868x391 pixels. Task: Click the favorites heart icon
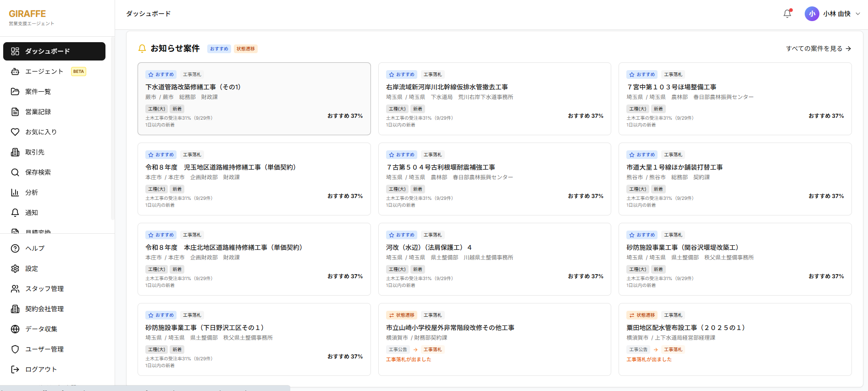15,132
